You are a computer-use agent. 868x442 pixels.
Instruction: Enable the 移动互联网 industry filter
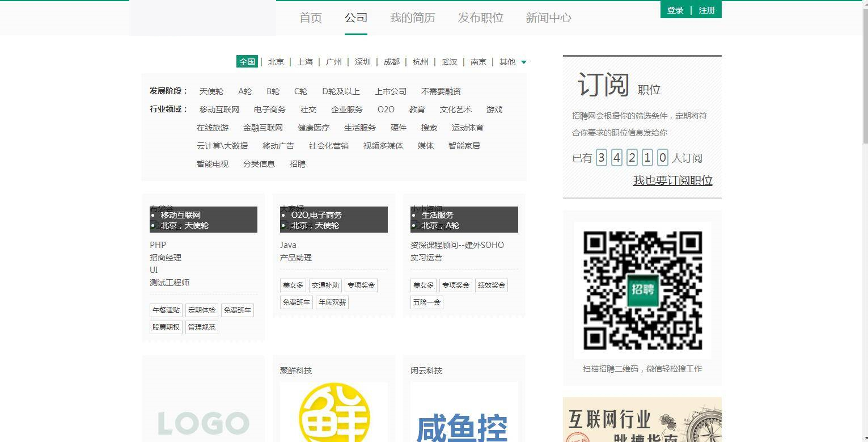[219, 109]
